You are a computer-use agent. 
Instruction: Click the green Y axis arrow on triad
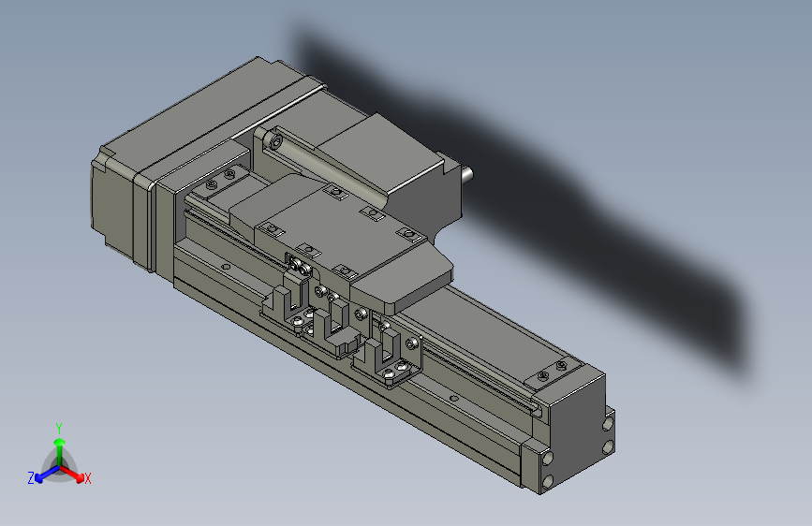[60, 450]
